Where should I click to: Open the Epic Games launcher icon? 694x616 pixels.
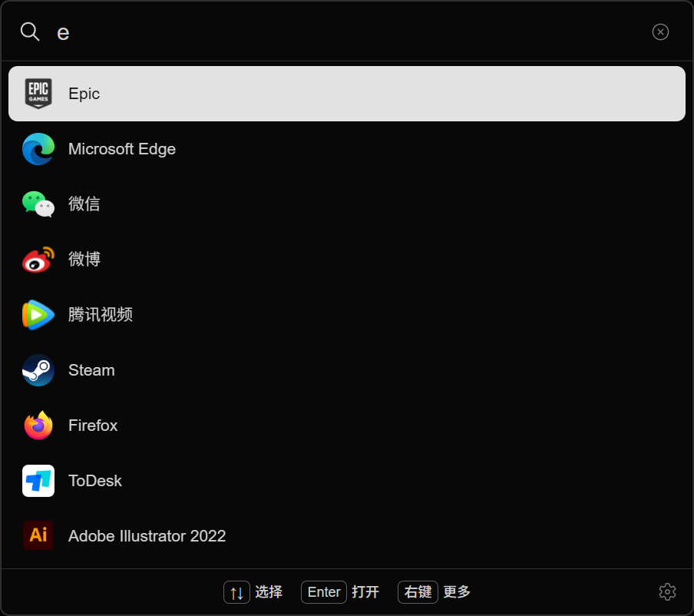pos(38,94)
